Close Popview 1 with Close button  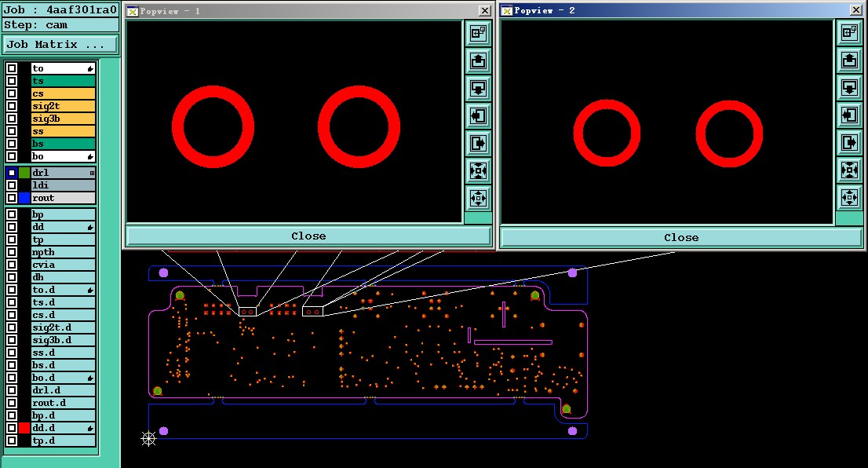click(x=308, y=236)
